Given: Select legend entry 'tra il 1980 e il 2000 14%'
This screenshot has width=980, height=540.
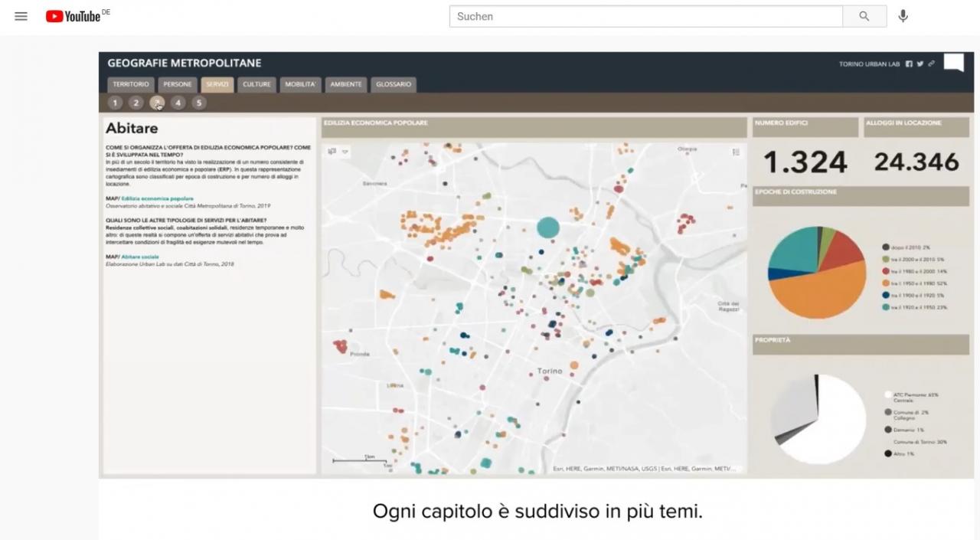Looking at the screenshot, I should [x=915, y=271].
